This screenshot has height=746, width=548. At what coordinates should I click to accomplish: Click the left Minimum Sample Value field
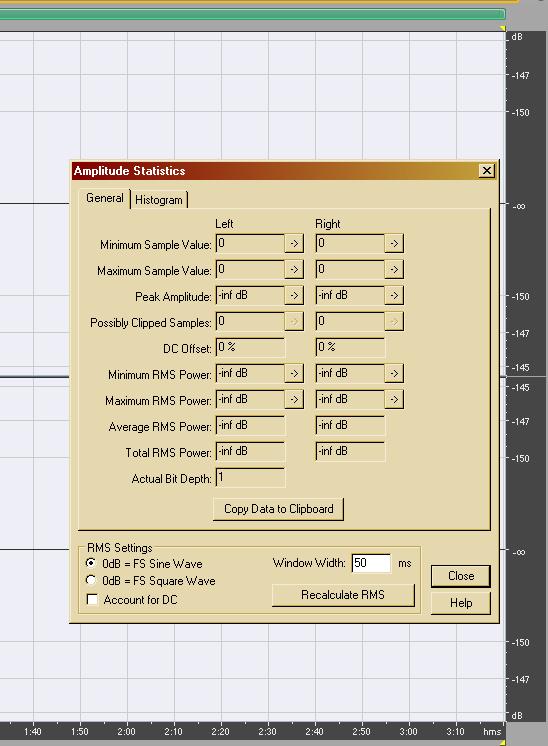[250, 244]
